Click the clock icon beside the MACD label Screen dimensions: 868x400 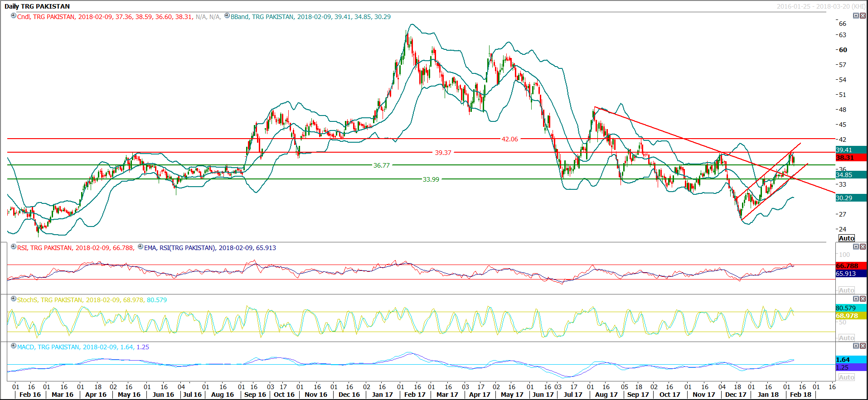pyautogui.click(x=14, y=346)
